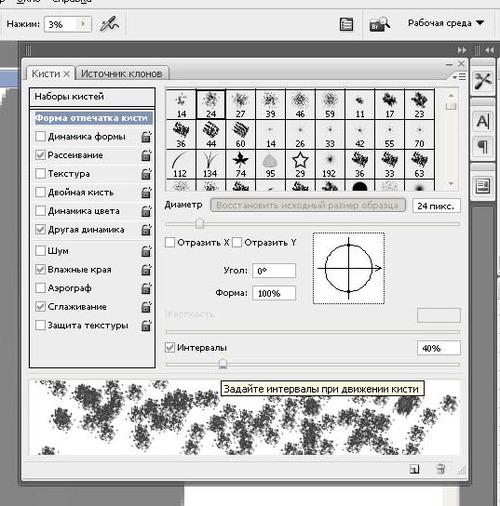Open the Adobe Bridge icon in the top bar
This screenshot has height=506, width=500.
pyautogui.click(x=380, y=24)
